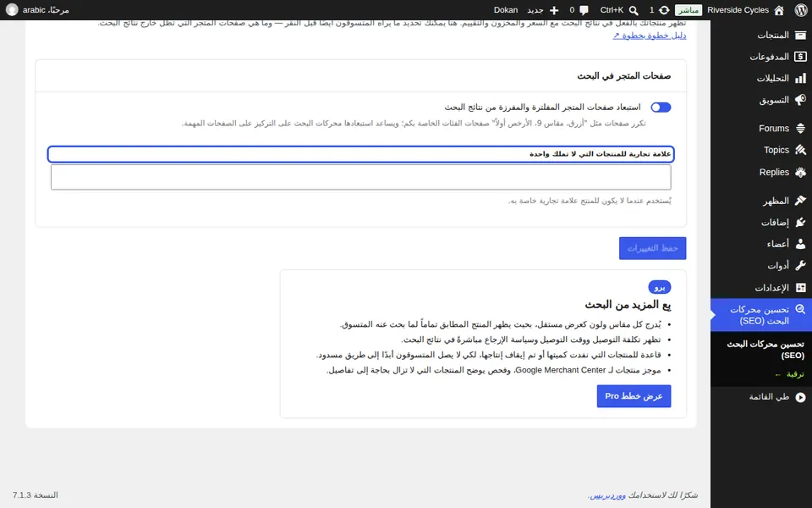The height and width of the screenshot is (508, 812).
Task: Open المظهر menu item
Action: pyautogui.click(x=761, y=200)
